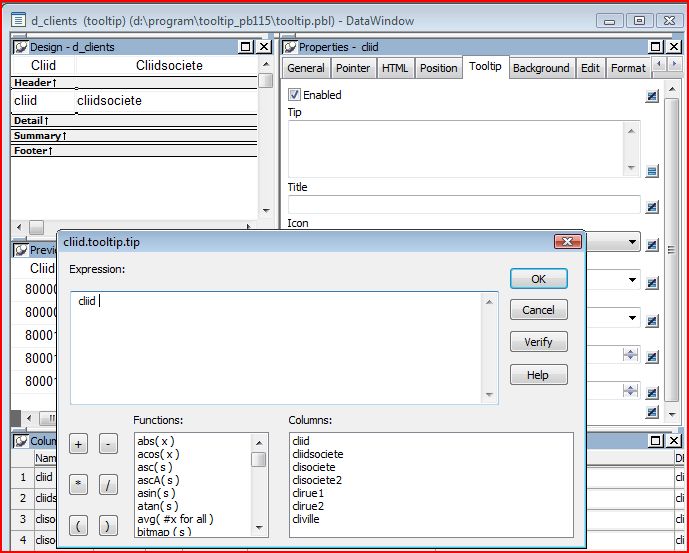Click the Summary band bar
The image size is (689, 553).
point(134,136)
